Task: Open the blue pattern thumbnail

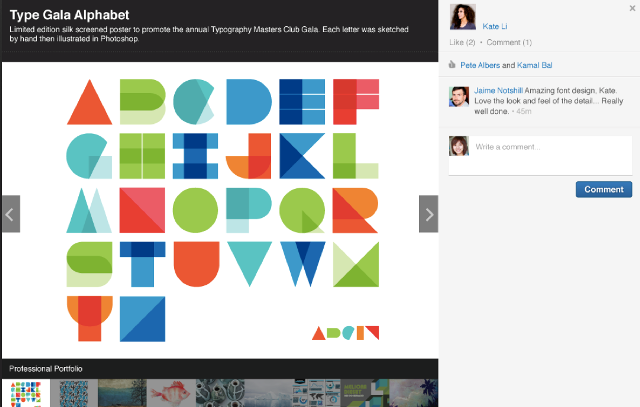Action: 74,393
